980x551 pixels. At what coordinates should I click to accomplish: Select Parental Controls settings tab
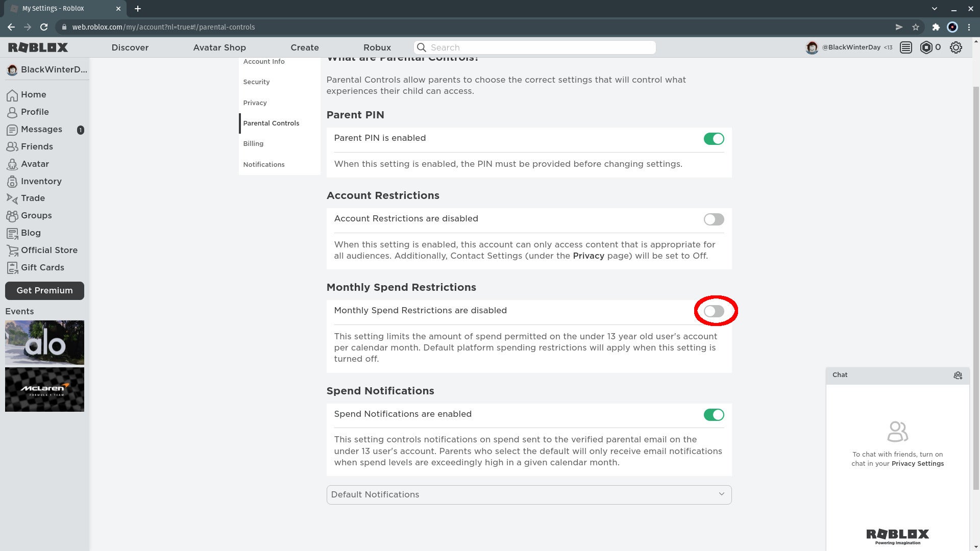(x=280, y=123)
